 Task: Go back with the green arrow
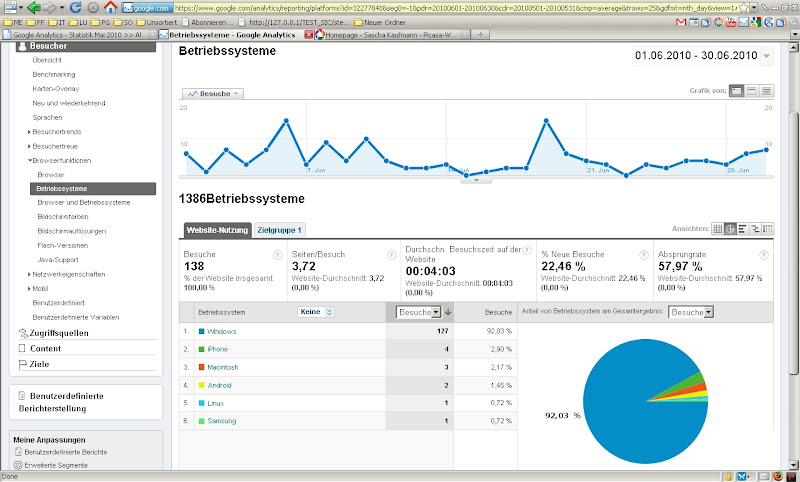point(34,7)
